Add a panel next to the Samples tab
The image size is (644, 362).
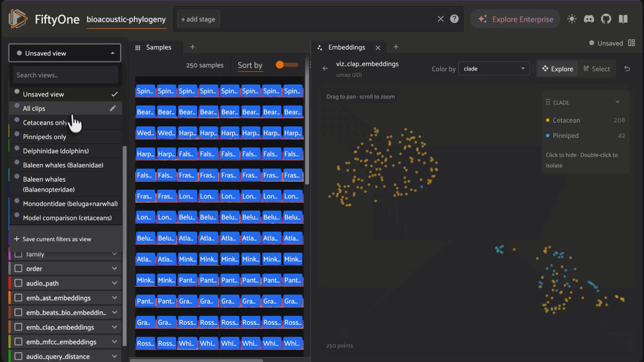192,47
